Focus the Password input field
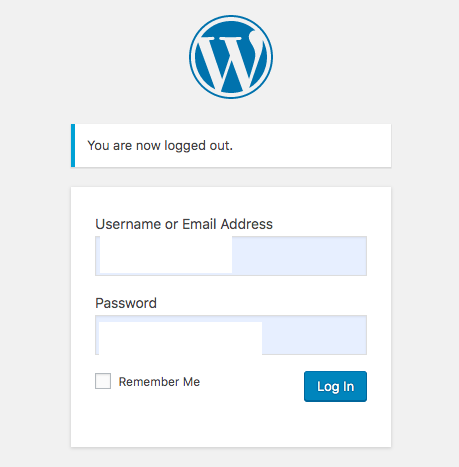459x467 pixels. click(x=231, y=335)
